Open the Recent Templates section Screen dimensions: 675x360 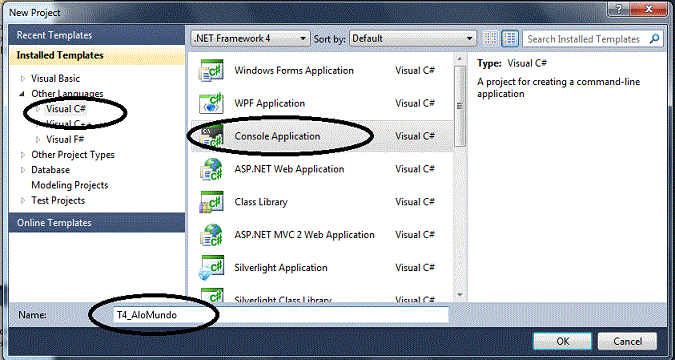coord(97,35)
